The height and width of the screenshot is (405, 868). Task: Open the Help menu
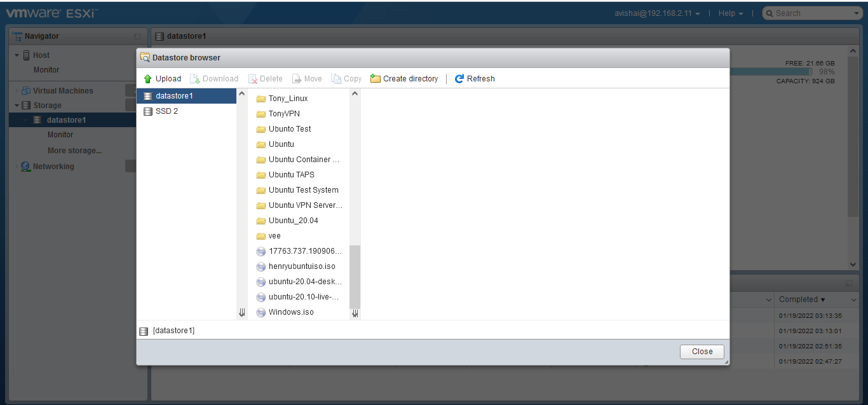pos(731,13)
